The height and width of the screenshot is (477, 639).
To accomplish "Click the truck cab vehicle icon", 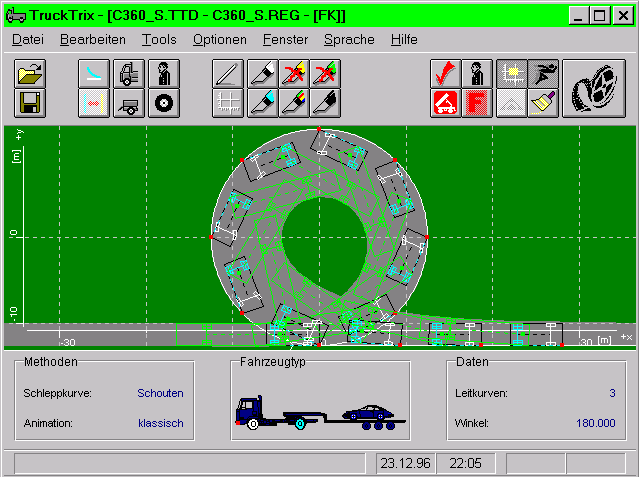I will pyautogui.click(x=129, y=74).
